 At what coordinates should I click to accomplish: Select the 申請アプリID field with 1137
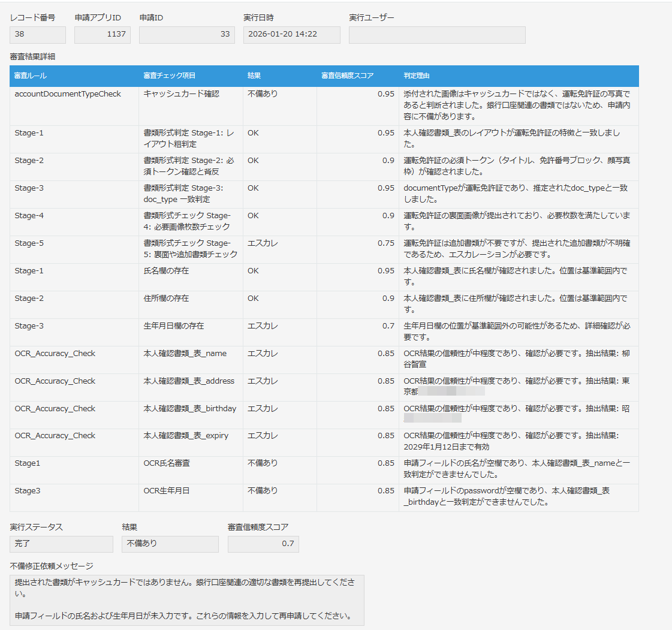(x=103, y=35)
